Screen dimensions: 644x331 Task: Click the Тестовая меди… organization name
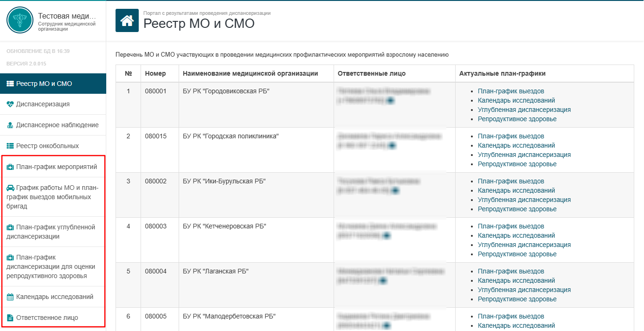67,17
